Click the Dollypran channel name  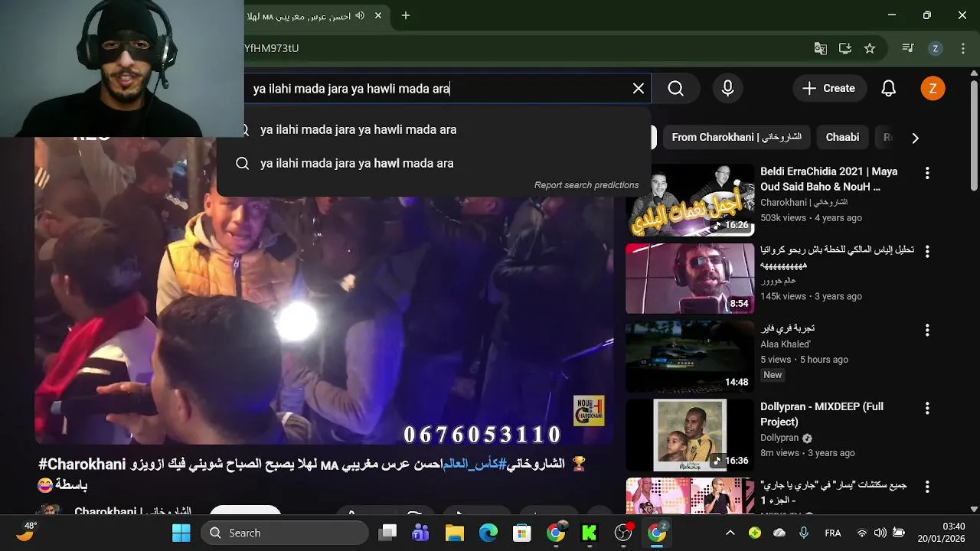[779, 438]
